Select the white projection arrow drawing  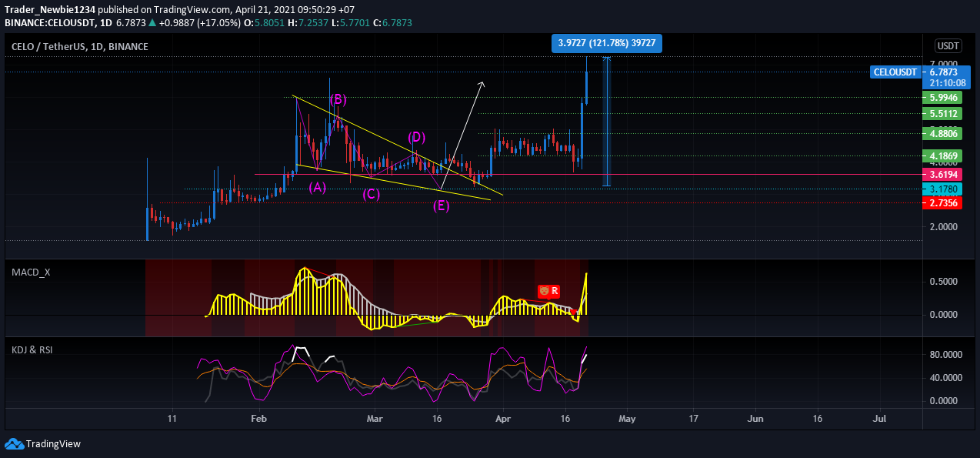point(462,135)
